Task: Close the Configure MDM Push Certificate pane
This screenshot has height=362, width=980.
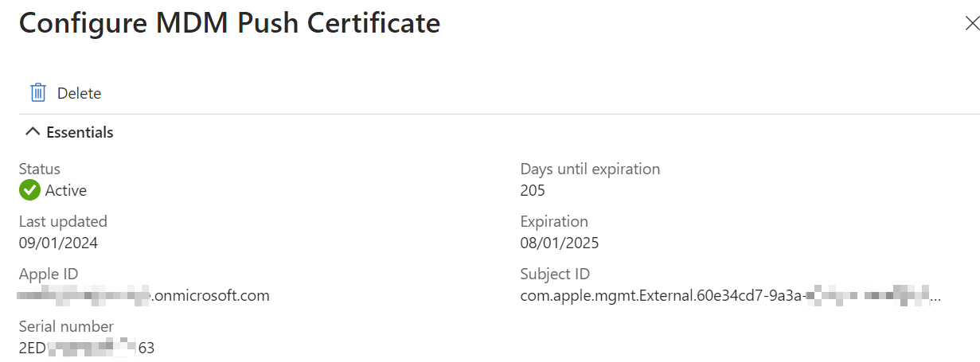Action: 971,23
